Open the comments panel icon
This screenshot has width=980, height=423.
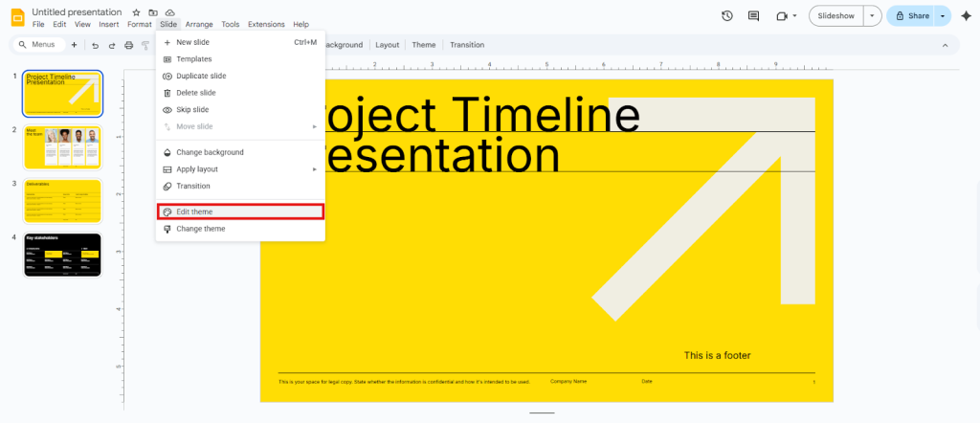click(753, 15)
